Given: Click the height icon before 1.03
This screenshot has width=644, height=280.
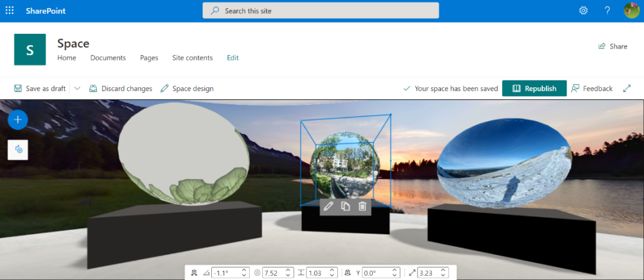Looking at the screenshot, I should tap(301, 272).
